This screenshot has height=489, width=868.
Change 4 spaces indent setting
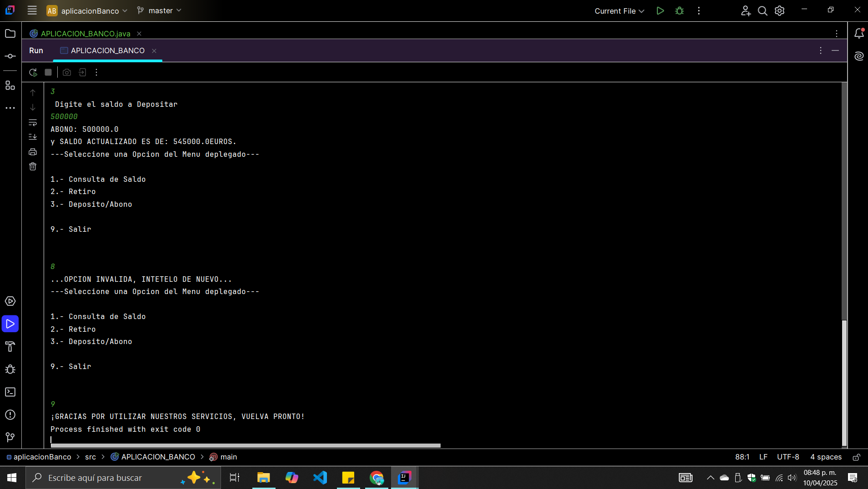point(826,457)
